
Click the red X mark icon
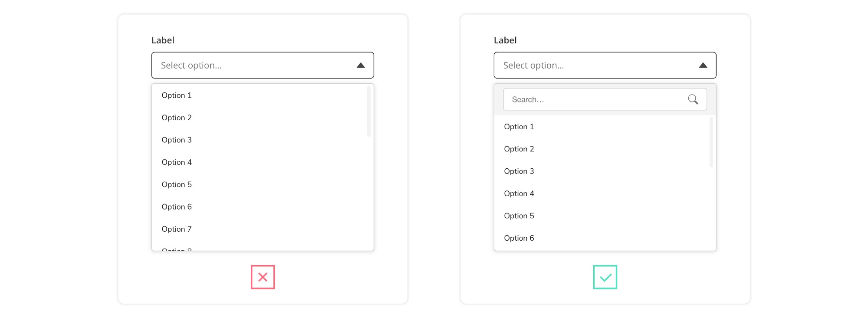tap(263, 277)
